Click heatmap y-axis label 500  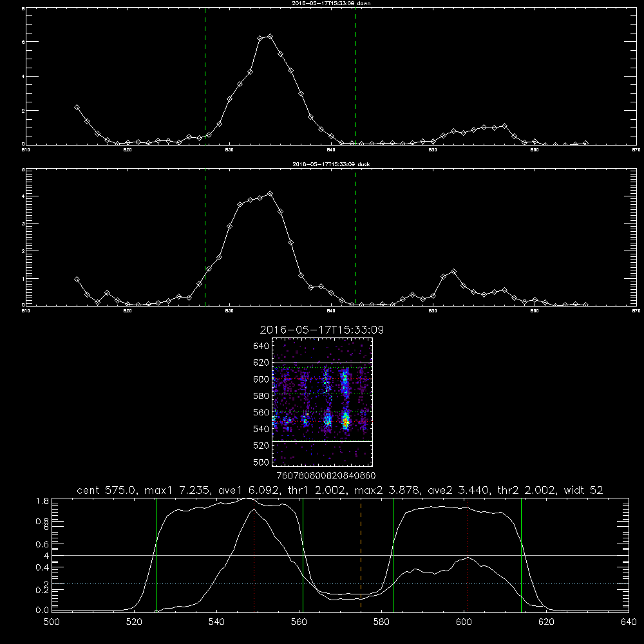pos(261,462)
